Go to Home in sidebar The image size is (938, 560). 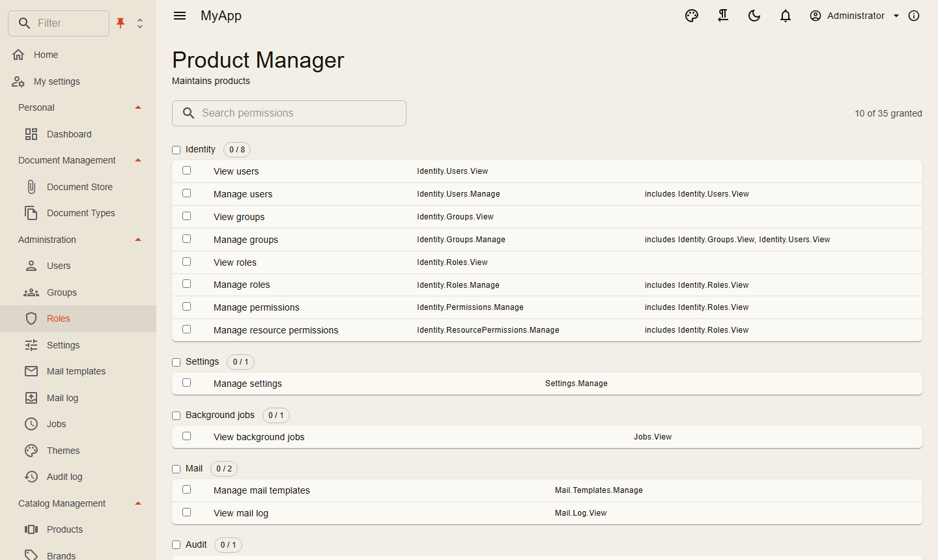point(78,55)
